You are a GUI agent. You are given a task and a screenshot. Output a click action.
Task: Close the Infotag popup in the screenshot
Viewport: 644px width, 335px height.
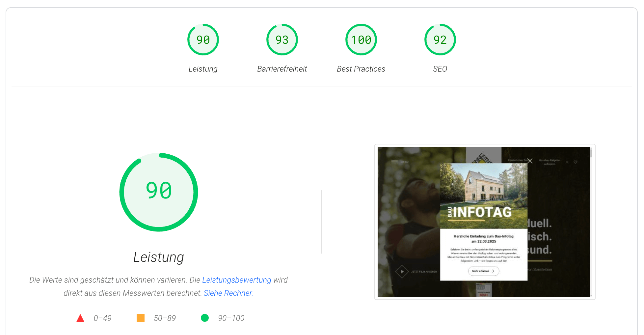coord(529,161)
